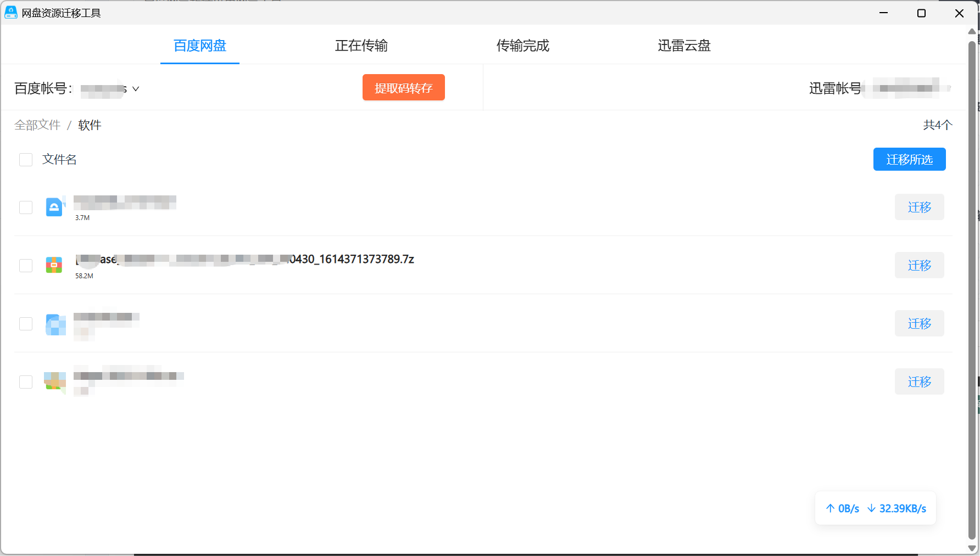Click 迁移 for the fourth file row

click(920, 381)
